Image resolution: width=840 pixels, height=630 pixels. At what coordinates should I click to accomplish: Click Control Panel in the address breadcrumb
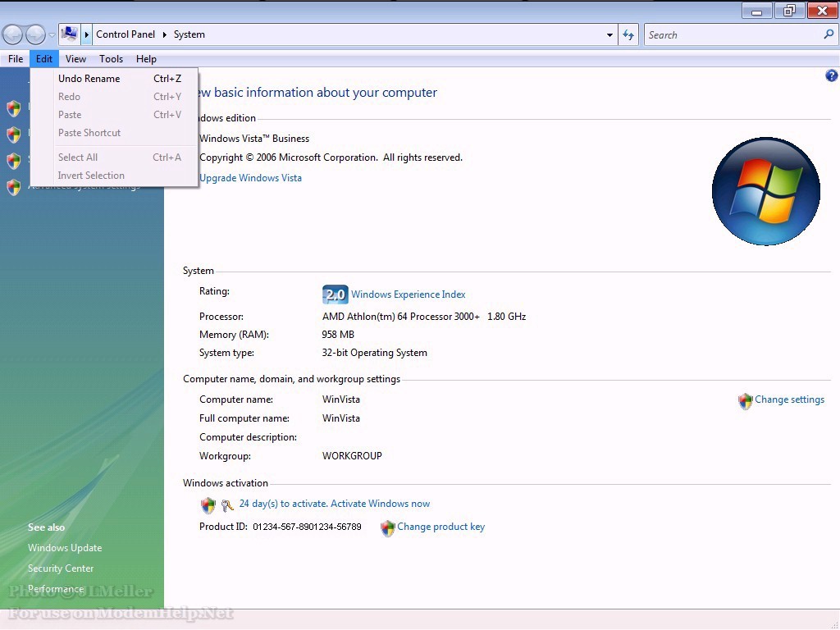(126, 34)
